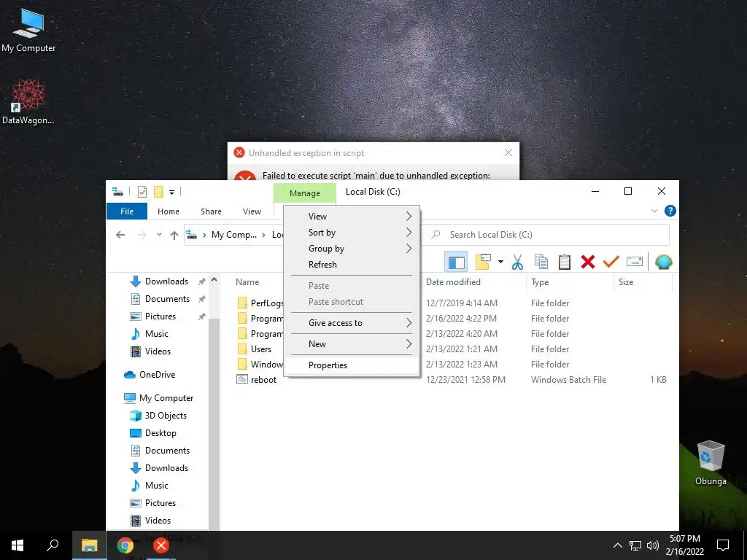
Task: Open Desktop in navigation pane
Action: (x=153, y=433)
